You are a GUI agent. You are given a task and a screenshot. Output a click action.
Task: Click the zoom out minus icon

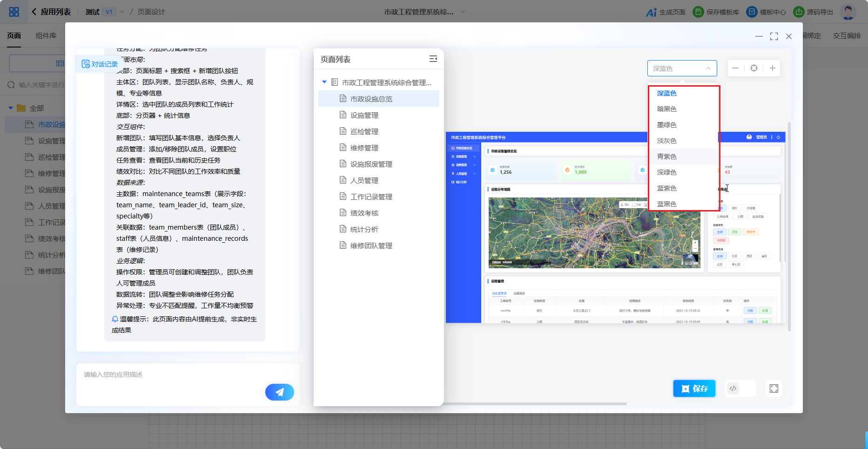(735, 68)
